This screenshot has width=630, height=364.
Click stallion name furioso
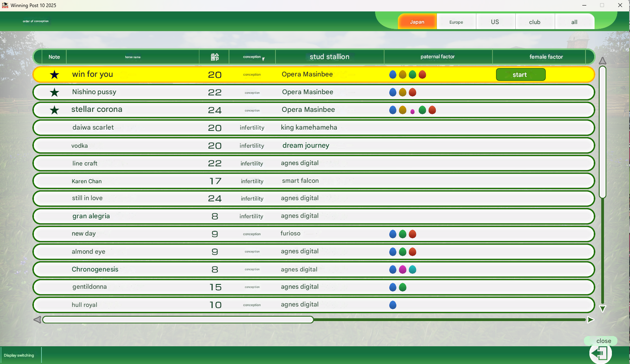[x=290, y=233]
